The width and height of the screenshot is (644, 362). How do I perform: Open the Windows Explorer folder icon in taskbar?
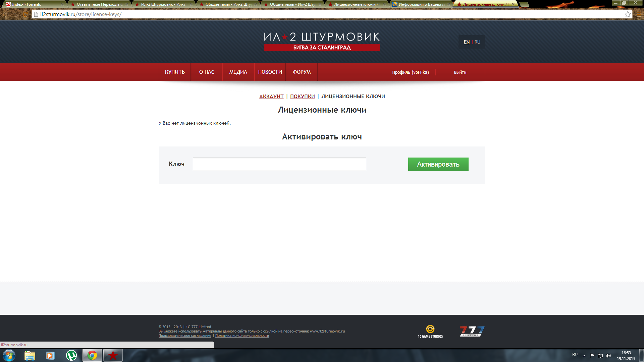[30, 355]
